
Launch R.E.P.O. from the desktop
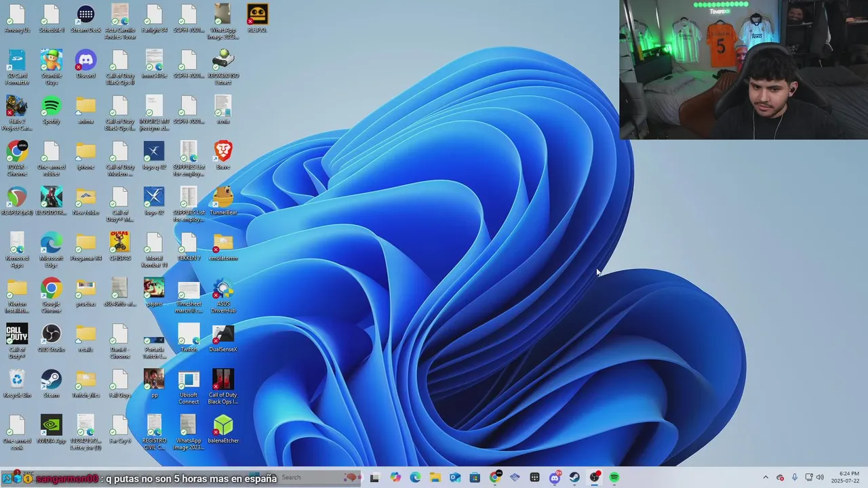coord(257,18)
